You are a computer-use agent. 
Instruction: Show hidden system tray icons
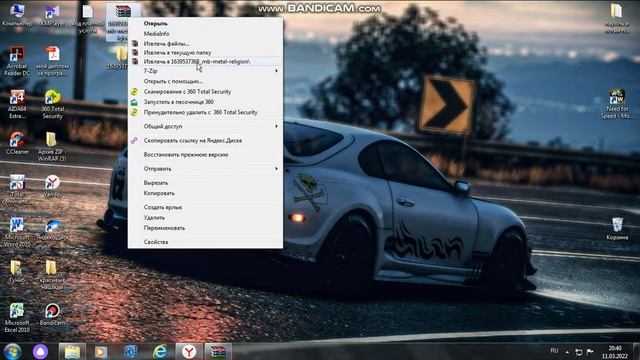(567, 351)
